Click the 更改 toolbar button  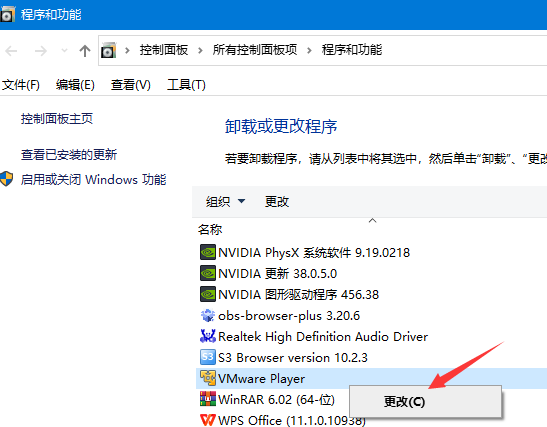point(277,201)
